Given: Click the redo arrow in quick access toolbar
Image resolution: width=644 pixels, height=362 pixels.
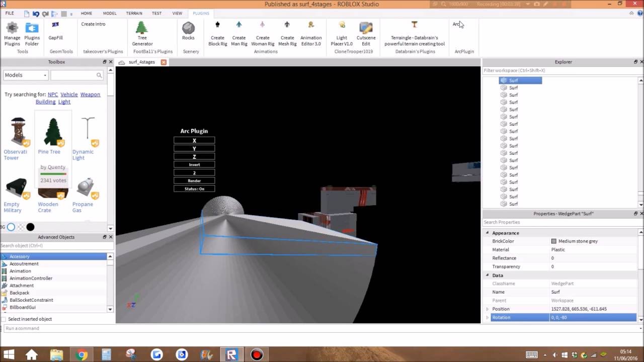Looking at the screenshot, I should coord(46,14).
